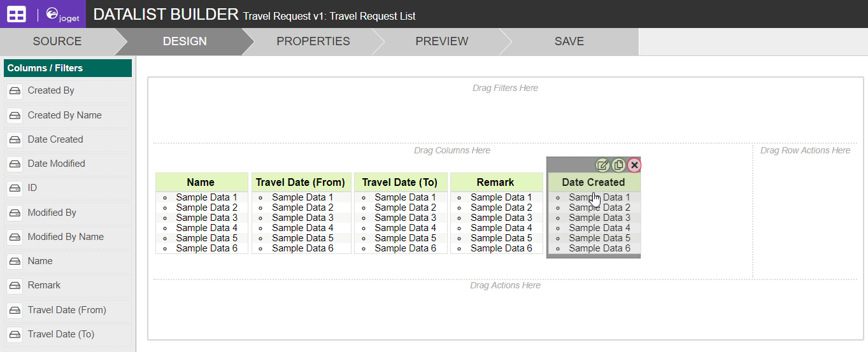Select Created By Name in Columns list
The width and height of the screenshot is (868, 352).
tap(64, 115)
